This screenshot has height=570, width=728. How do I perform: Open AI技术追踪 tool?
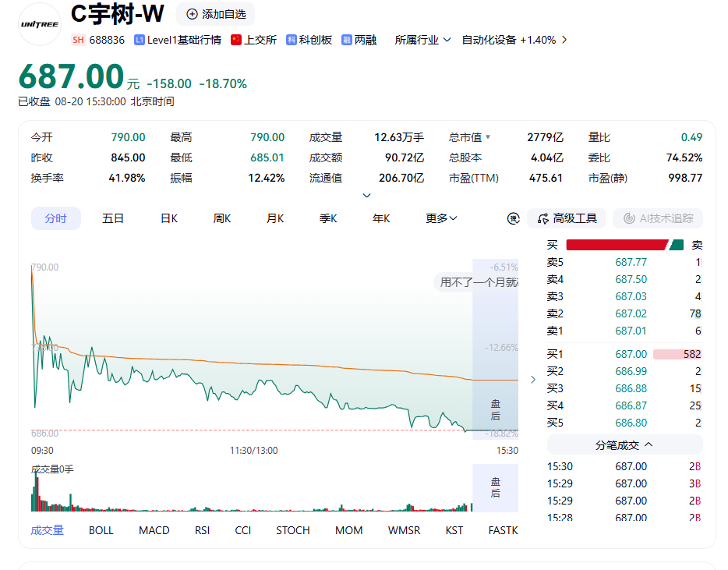click(657, 218)
